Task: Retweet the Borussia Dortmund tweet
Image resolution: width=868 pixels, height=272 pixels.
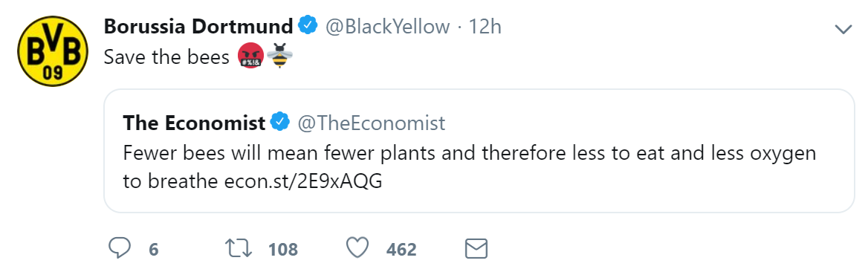Action: click(x=240, y=249)
